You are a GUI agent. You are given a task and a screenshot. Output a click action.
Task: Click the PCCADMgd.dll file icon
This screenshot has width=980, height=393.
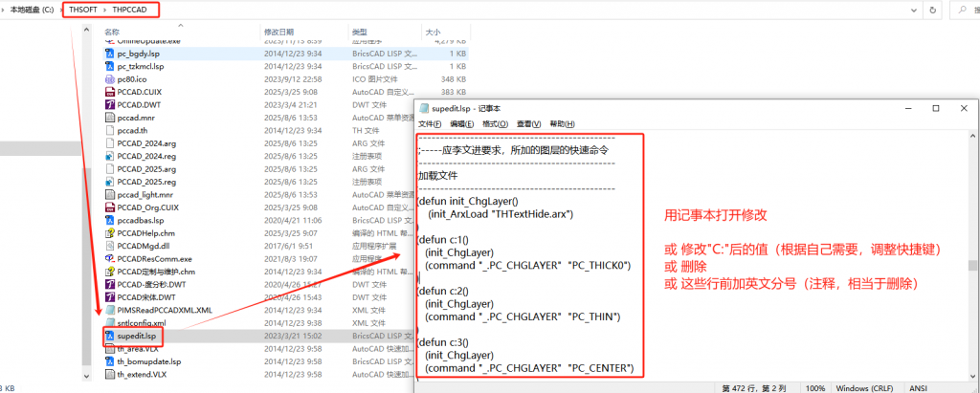(x=110, y=246)
